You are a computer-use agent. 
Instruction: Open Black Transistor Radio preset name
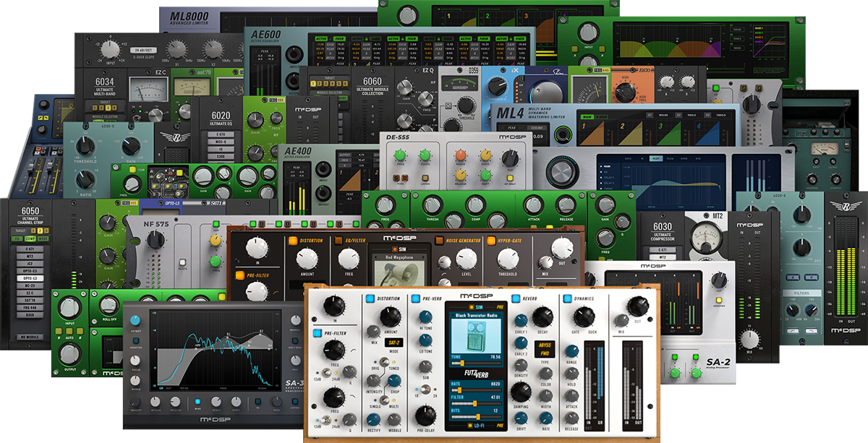(475, 315)
